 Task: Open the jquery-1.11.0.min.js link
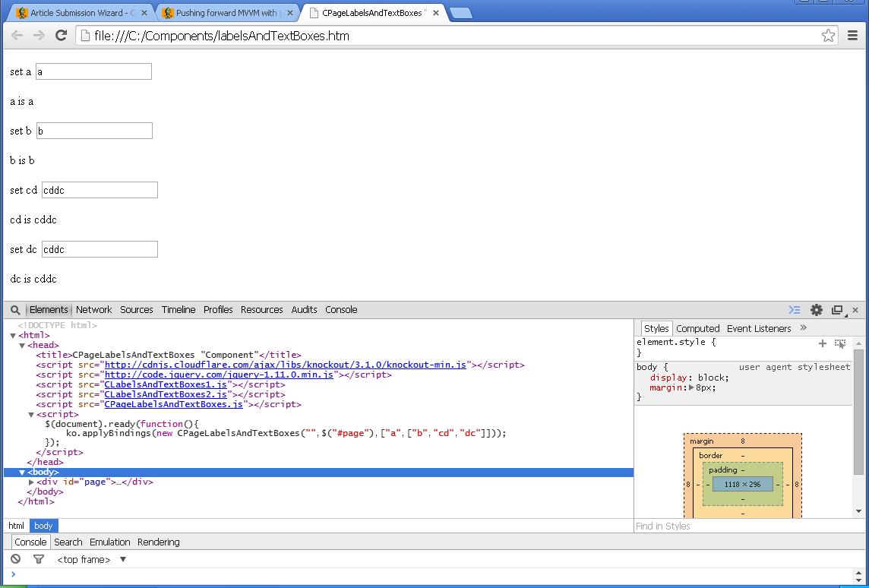[219, 375]
